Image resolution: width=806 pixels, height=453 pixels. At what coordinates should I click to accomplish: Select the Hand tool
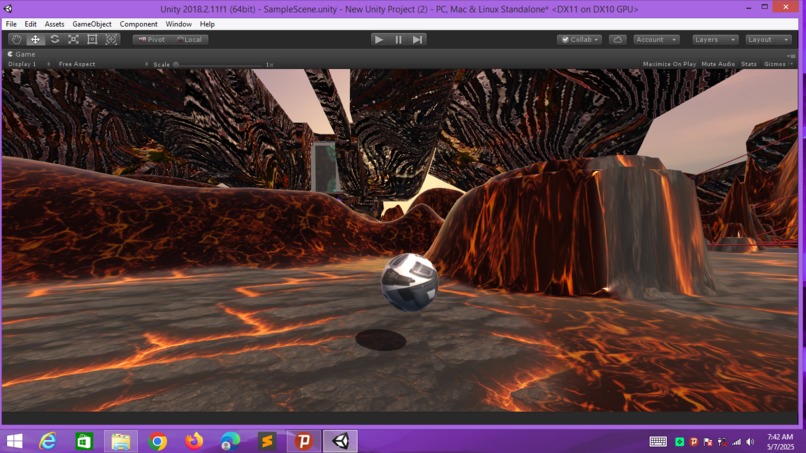tap(16, 40)
